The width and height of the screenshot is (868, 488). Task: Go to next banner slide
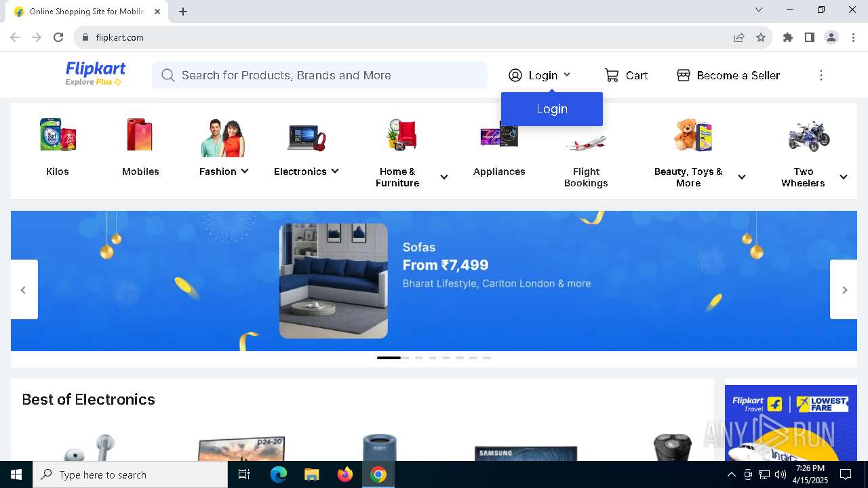point(844,289)
